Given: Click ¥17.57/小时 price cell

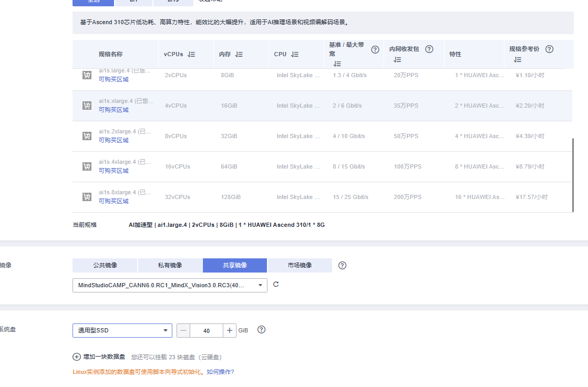Looking at the screenshot, I should click(531, 197).
